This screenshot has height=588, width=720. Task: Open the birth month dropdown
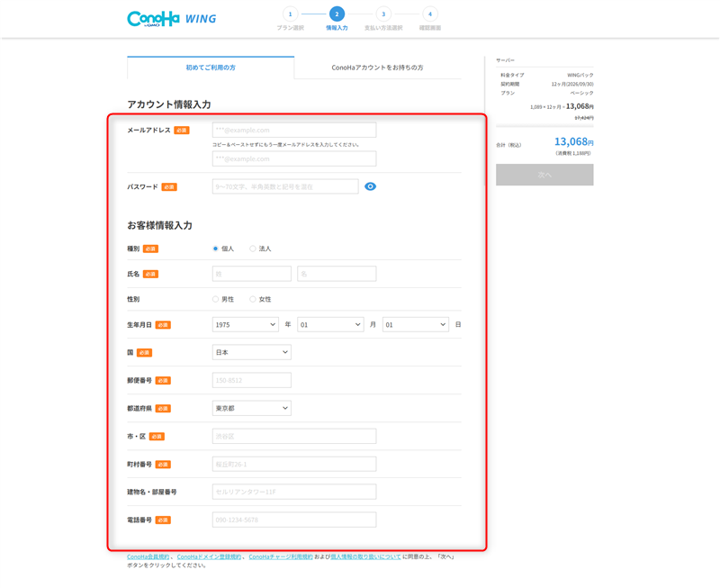point(330,324)
